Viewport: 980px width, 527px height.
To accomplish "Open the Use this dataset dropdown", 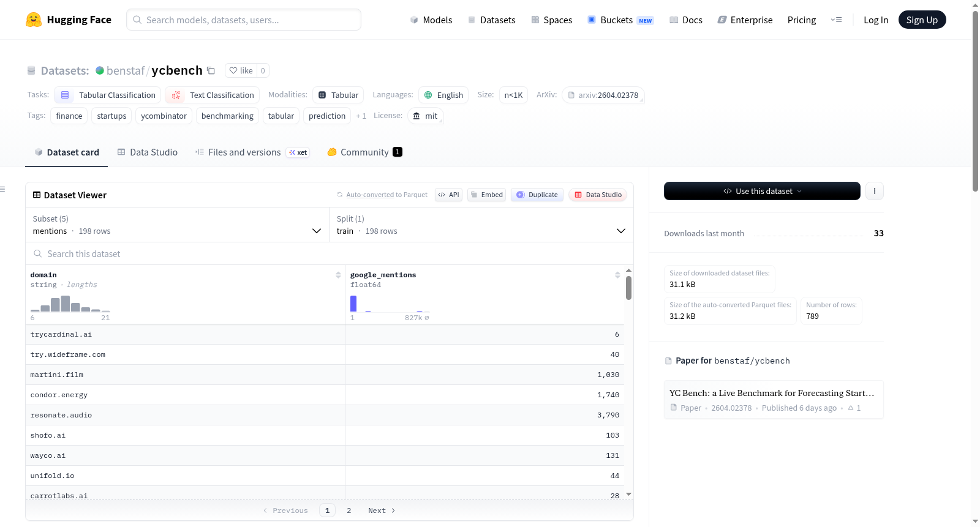I will point(762,191).
